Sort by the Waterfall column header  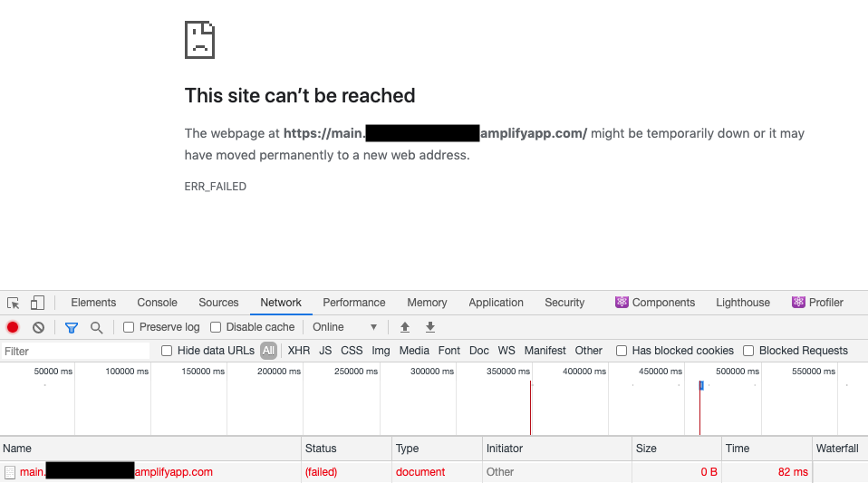(840, 449)
